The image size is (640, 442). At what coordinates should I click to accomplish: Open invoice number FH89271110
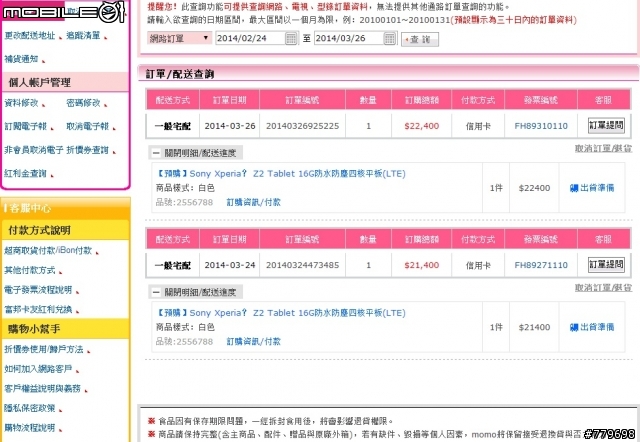[541, 265]
